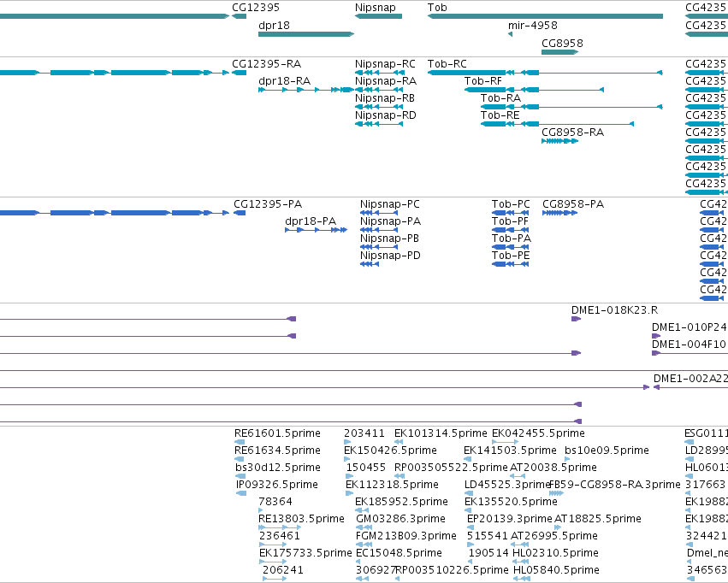This screenshot has width=728, height=583.
Task: Select the Tob-PA protein label
Action: click(x=512, y=238)
